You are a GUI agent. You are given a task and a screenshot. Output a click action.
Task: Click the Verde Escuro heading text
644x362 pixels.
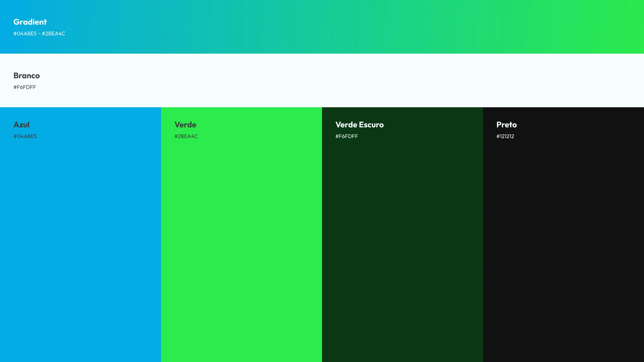pos(360,125)
